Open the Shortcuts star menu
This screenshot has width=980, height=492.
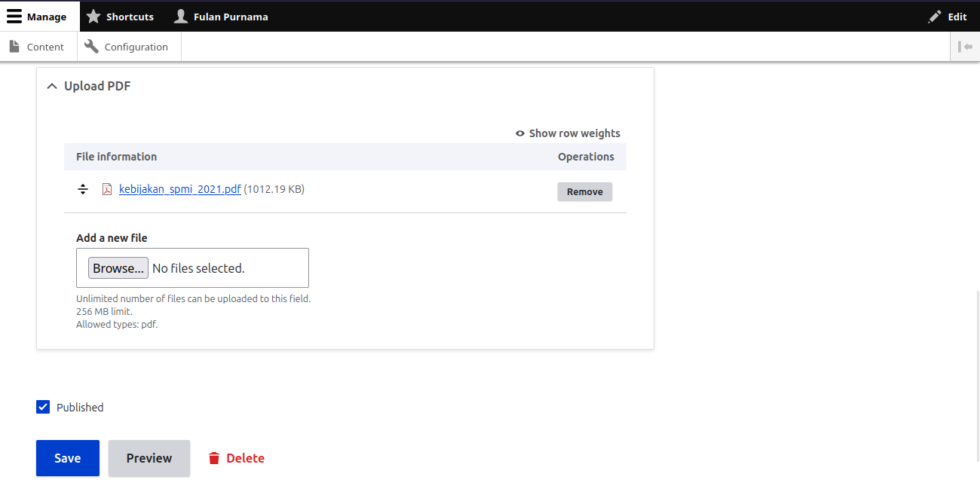pos(120,17)
